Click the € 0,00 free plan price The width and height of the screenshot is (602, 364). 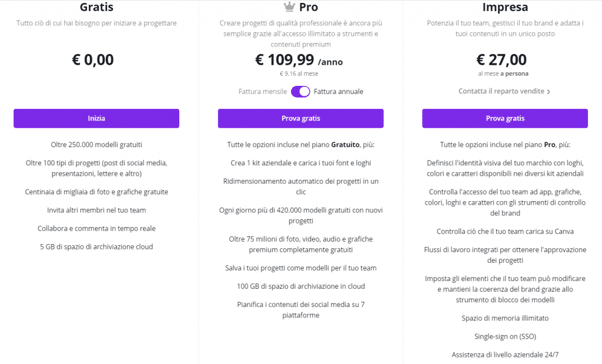click(92, 60)
